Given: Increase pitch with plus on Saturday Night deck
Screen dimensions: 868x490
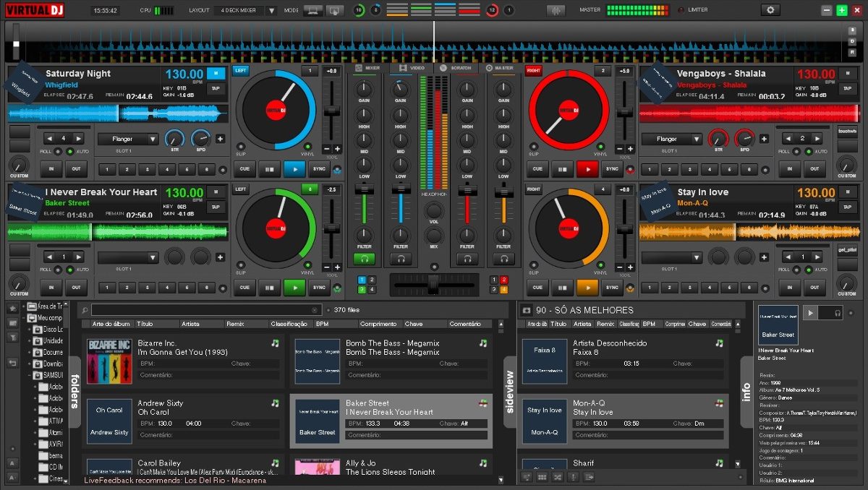Looking at the screenshot, I should click(x=336, y=149).
